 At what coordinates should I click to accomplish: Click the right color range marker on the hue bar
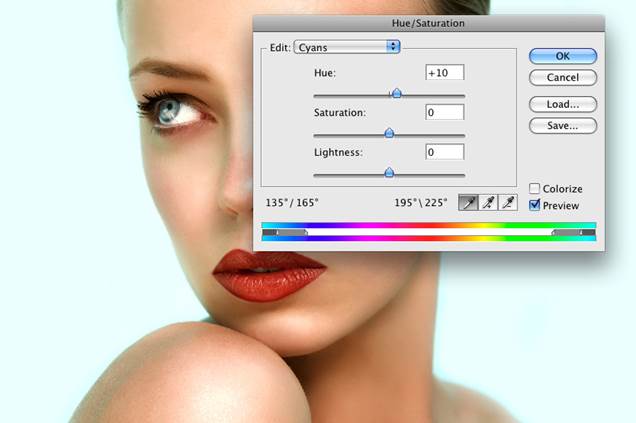[x=554, y=232]
